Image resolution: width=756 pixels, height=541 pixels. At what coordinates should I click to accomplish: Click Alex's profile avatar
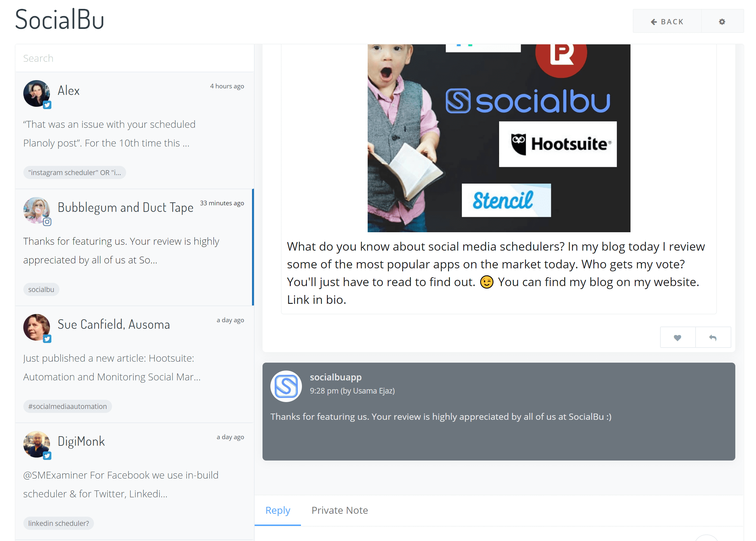36,93
